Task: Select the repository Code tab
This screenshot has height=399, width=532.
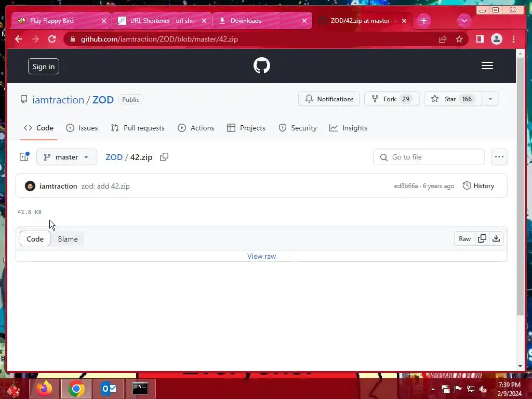Action: [x=38, y=128]
